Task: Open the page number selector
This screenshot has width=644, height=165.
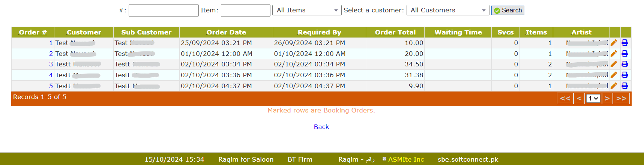Action: [x=593, y=99]
